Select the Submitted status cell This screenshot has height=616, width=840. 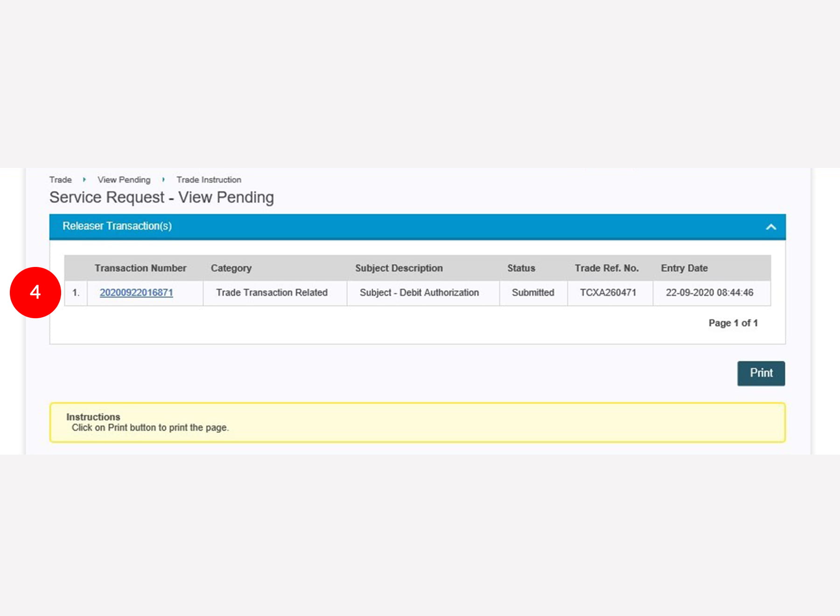(533, 293)
